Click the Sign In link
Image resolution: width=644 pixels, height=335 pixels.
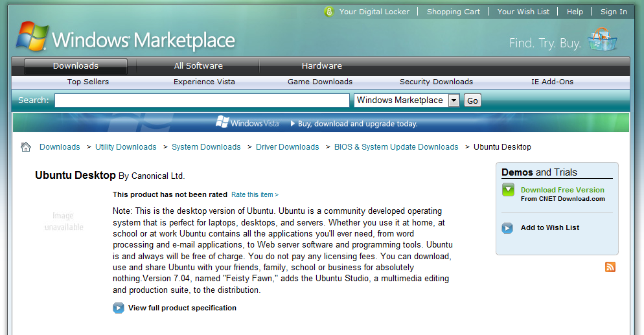coord(614,12)
